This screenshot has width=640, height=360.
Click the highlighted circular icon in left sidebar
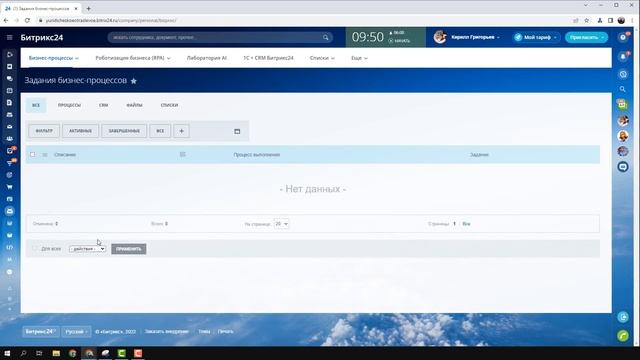[x=9, y=211]
